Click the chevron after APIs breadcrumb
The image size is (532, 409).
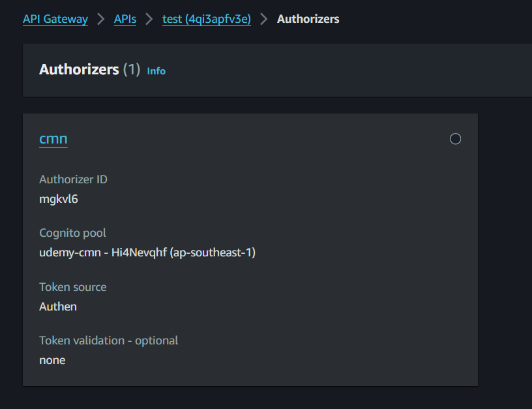coord(149,19)
